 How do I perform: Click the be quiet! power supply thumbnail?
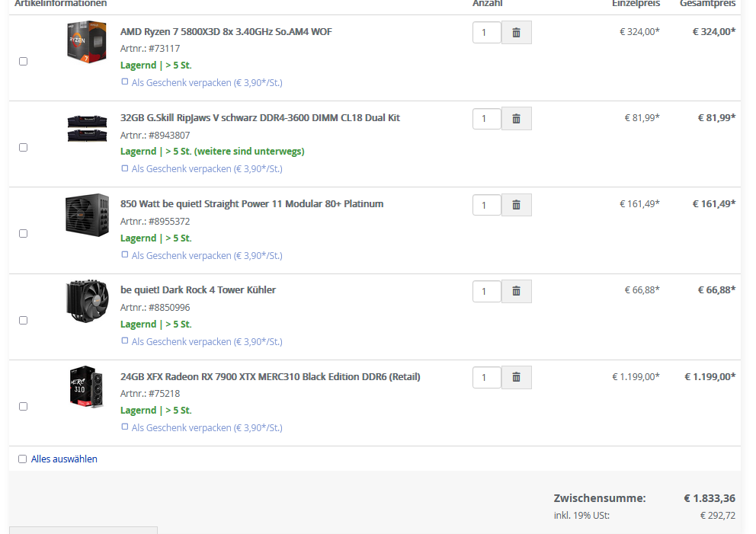tap(88, 215)
